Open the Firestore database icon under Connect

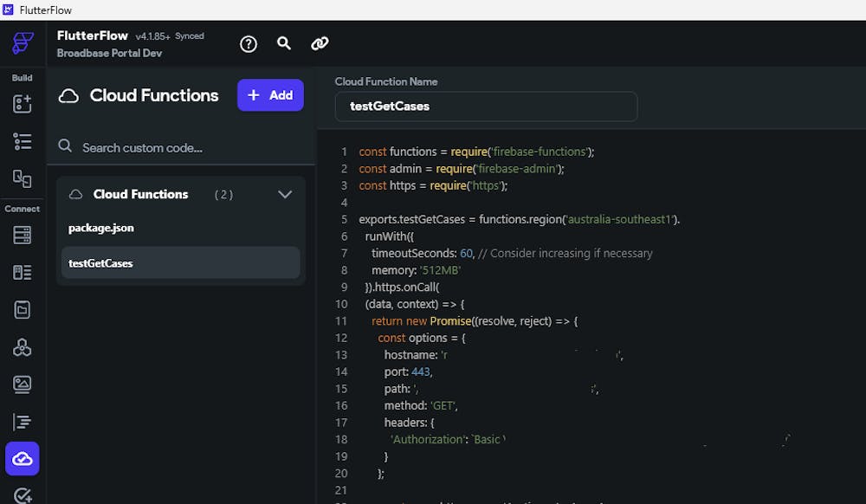[x=23, y=235]
